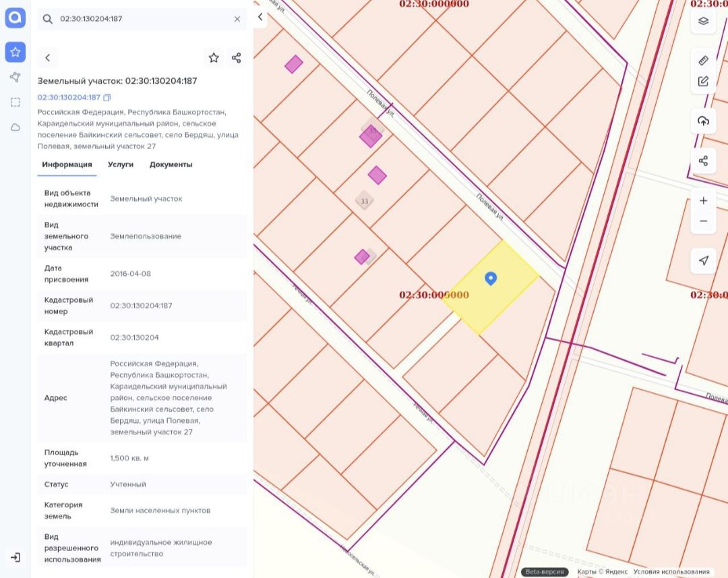This screenshot has height=578, width=728.
Task: Click the cadastral number search field
Action: click(x=142, y=19)
